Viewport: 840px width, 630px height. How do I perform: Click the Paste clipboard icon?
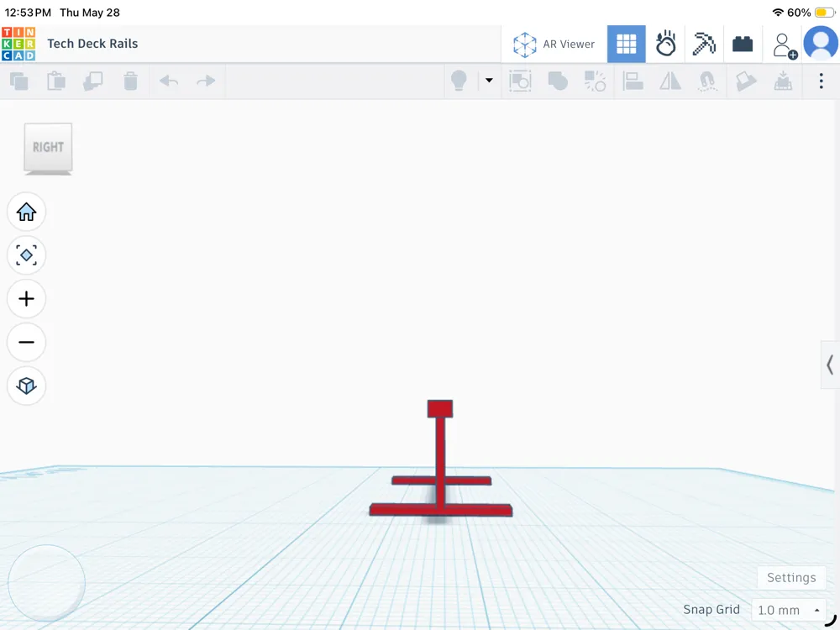click(56, 81)
